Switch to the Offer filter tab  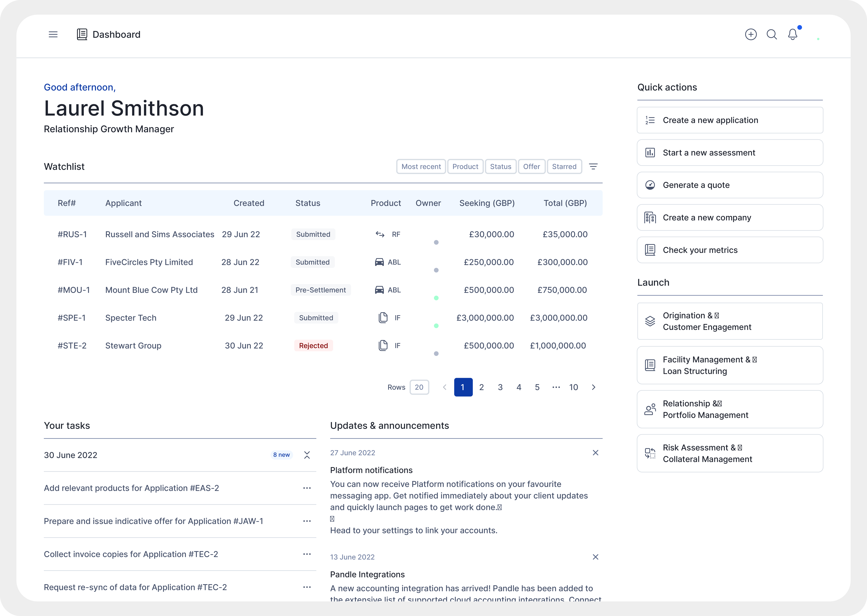point(532,167)
